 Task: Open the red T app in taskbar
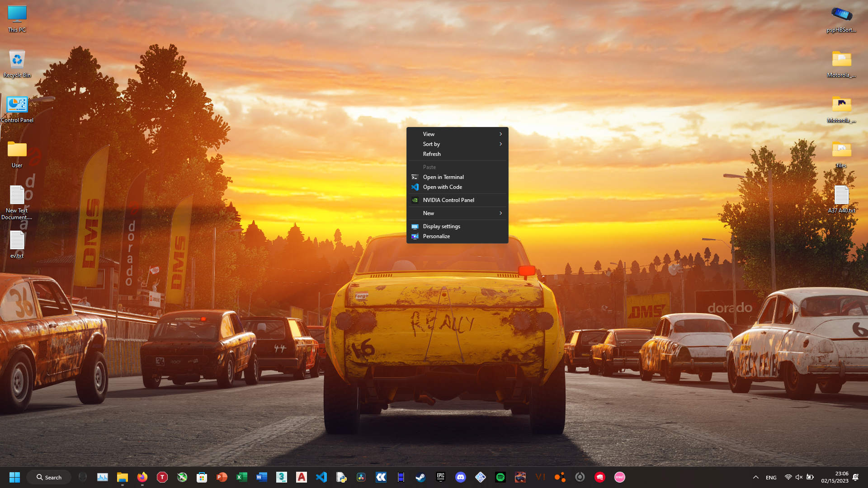[162, 477]
